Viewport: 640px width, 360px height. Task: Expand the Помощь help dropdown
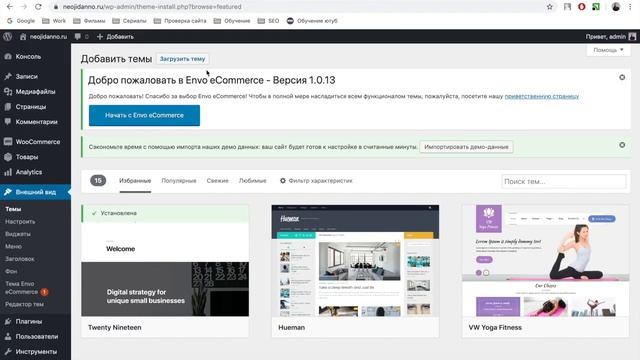coord(608,50)
